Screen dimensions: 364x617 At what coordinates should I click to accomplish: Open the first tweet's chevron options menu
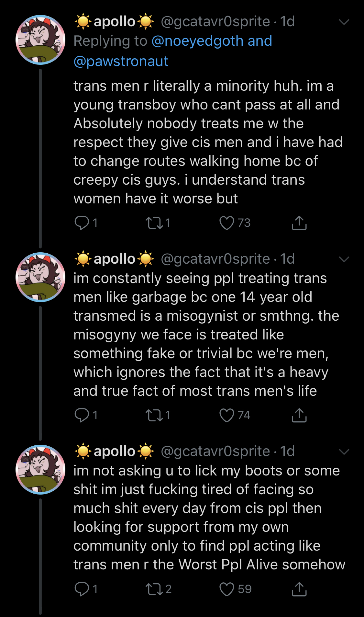[344, 22]
